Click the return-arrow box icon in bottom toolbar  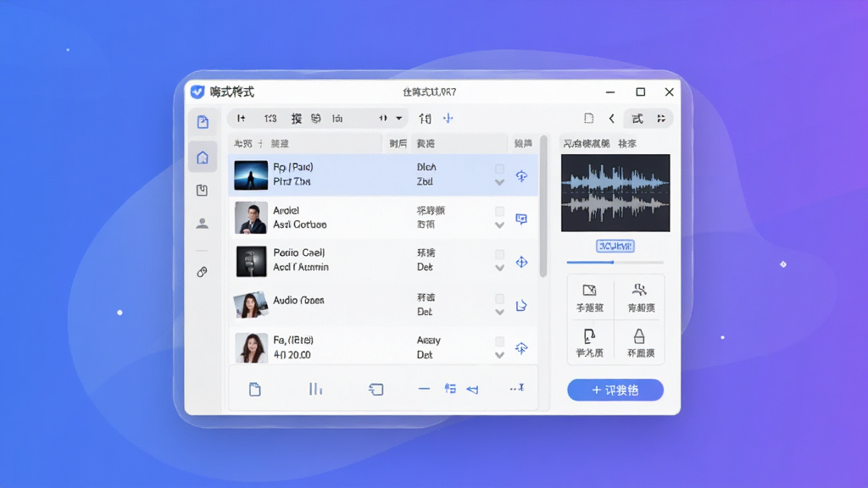376,390
